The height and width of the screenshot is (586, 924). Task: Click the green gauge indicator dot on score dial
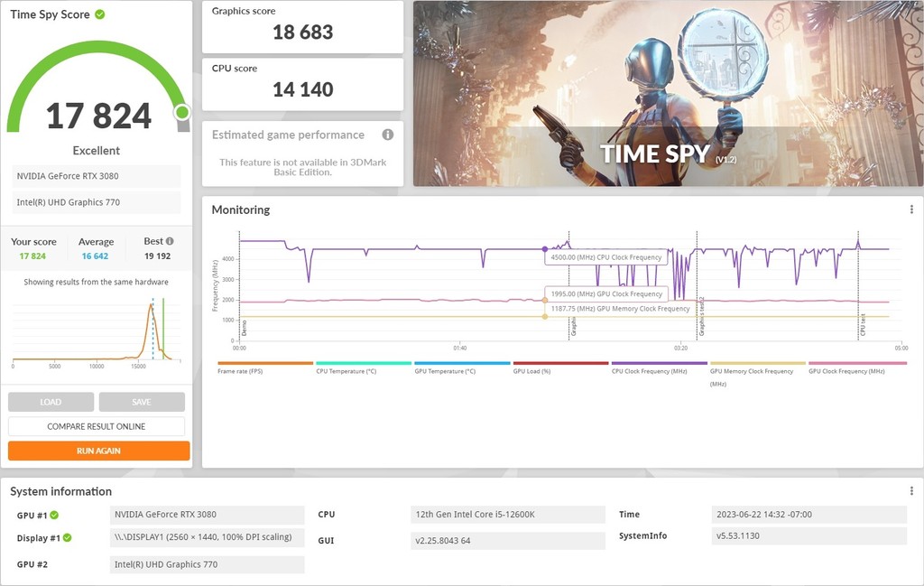tap(182, 112)
